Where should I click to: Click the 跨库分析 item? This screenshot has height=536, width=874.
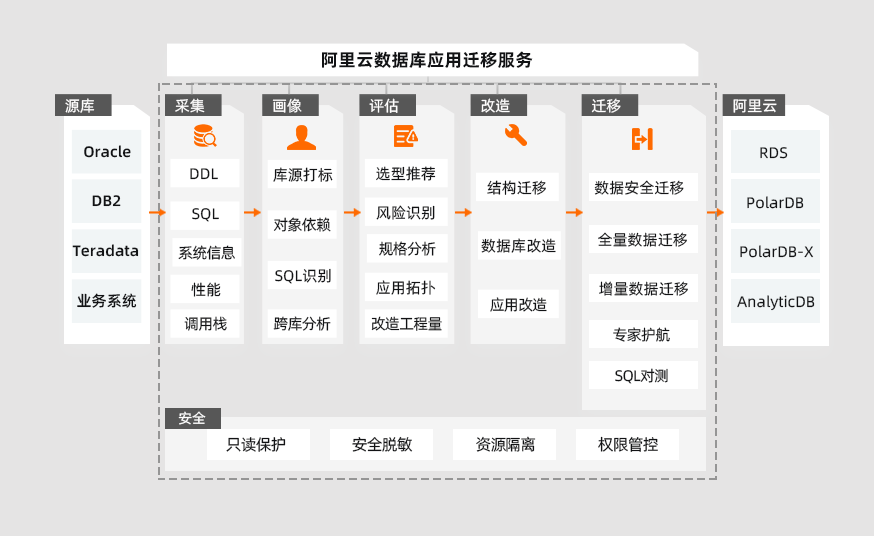(302, 323)
